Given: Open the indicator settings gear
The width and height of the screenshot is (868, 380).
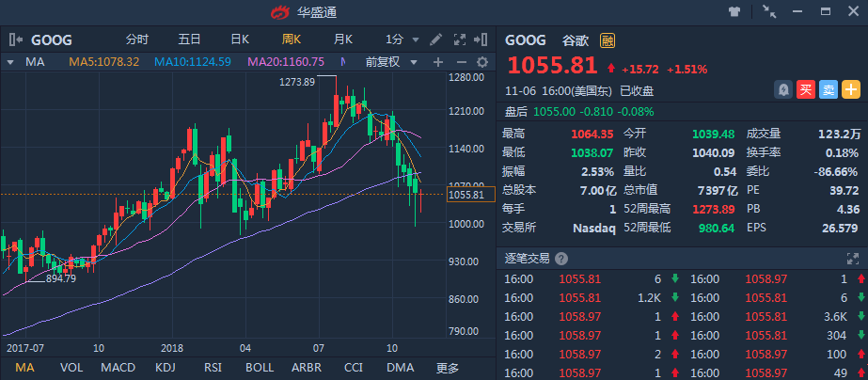Looking at the screenshot, I should [482, 62].
